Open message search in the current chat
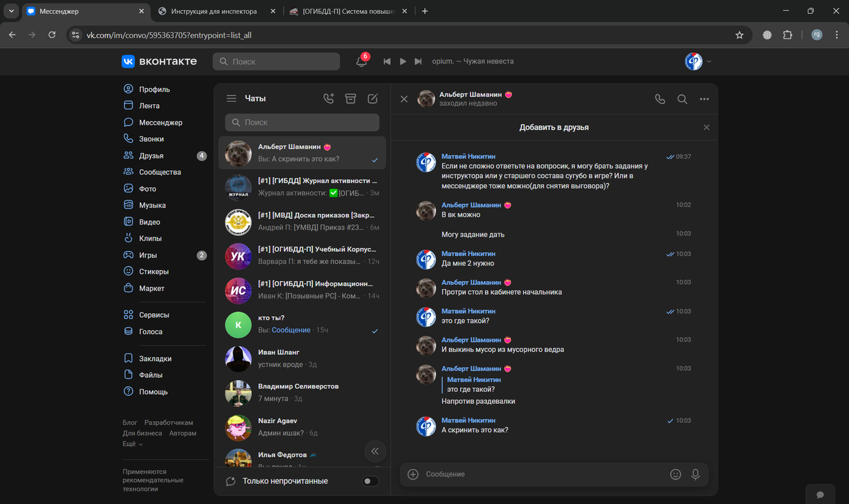849x504 pixels. point(683,98)
